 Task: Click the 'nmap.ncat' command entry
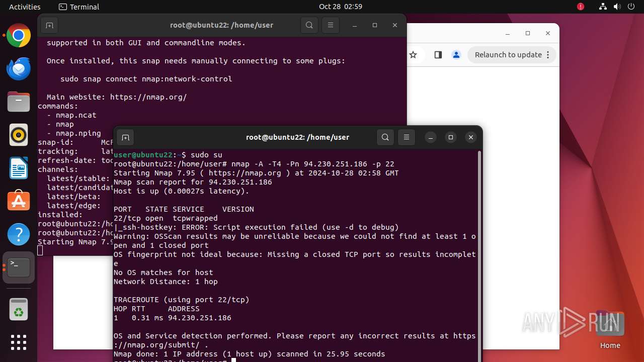point(76,115)
